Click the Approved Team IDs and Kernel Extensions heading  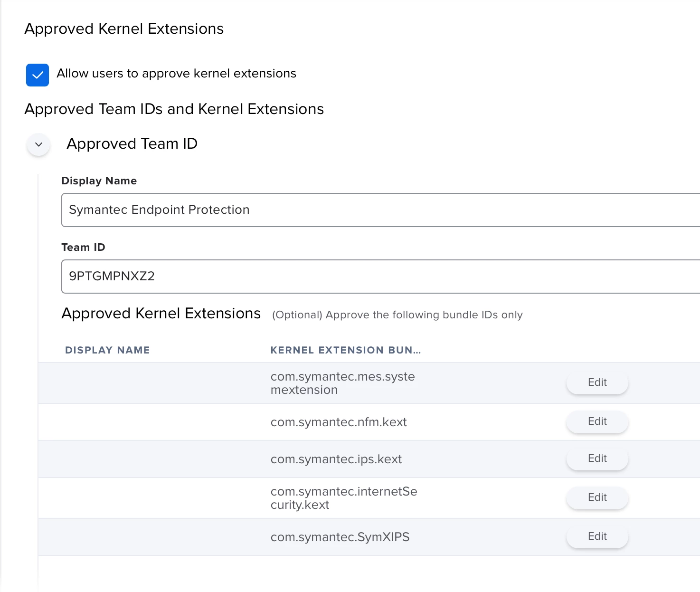174,109
